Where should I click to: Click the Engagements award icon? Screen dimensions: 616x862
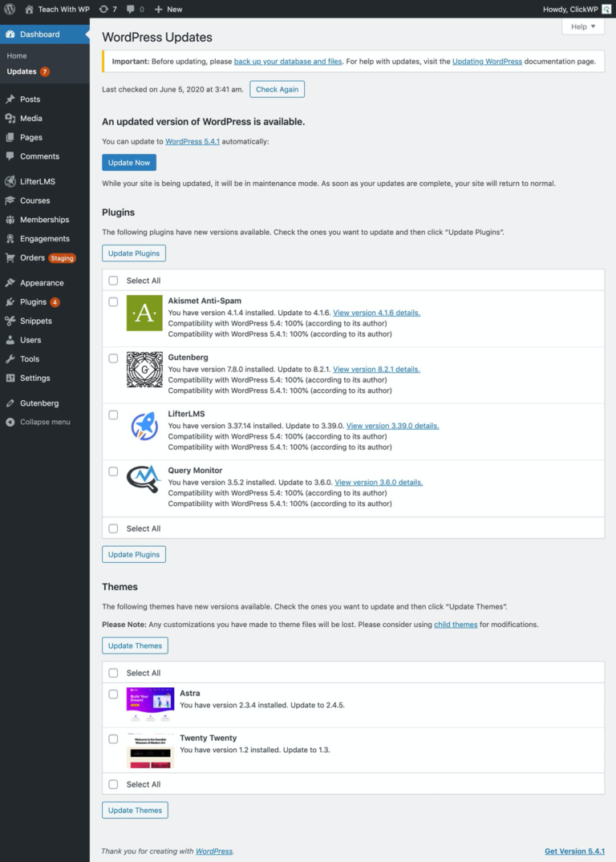click(10, 239)
